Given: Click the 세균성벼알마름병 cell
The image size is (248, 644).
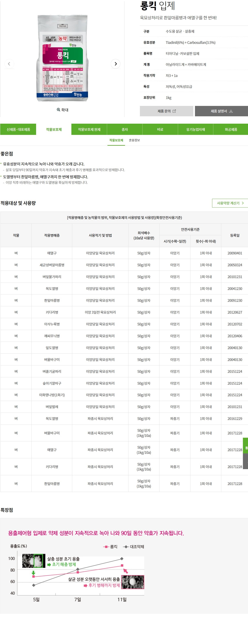Looking at the screenshot, I should point(52,265).
